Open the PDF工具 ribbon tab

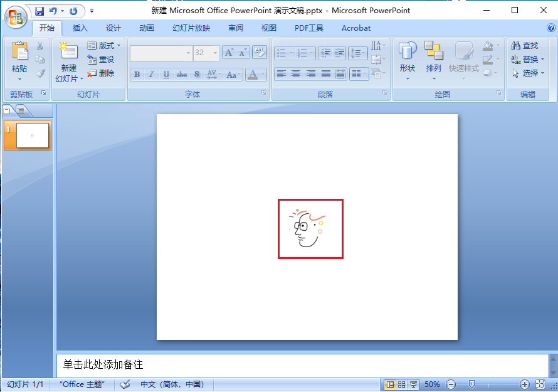tap(309, 28)
